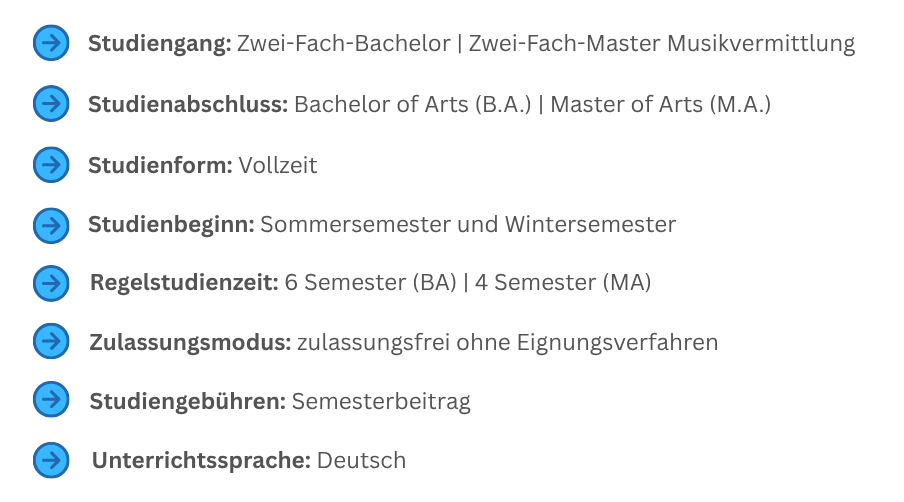Click Sommersemester und Wintersemester text
This screenshot has height=502, width=904.
[468, 224]
